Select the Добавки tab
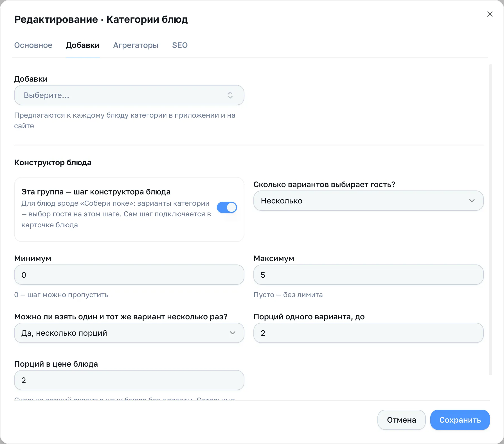Viewport: 504px width, 444px height. 83,45
